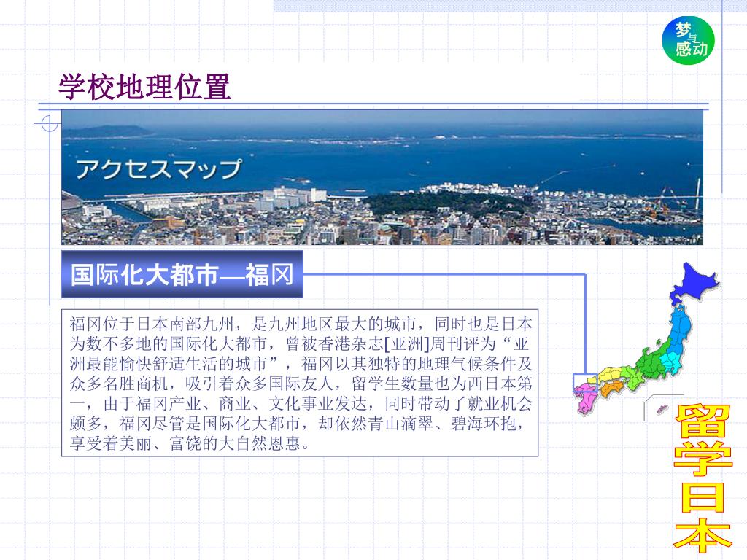Click the yellow 留学日本 vertical text

(x=703, y=478)
